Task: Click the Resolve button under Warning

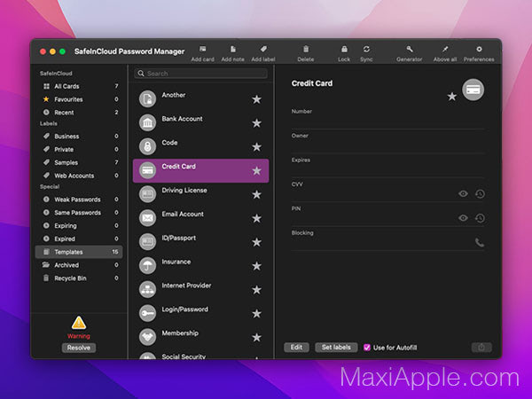Action: click(x=79, y=348)
